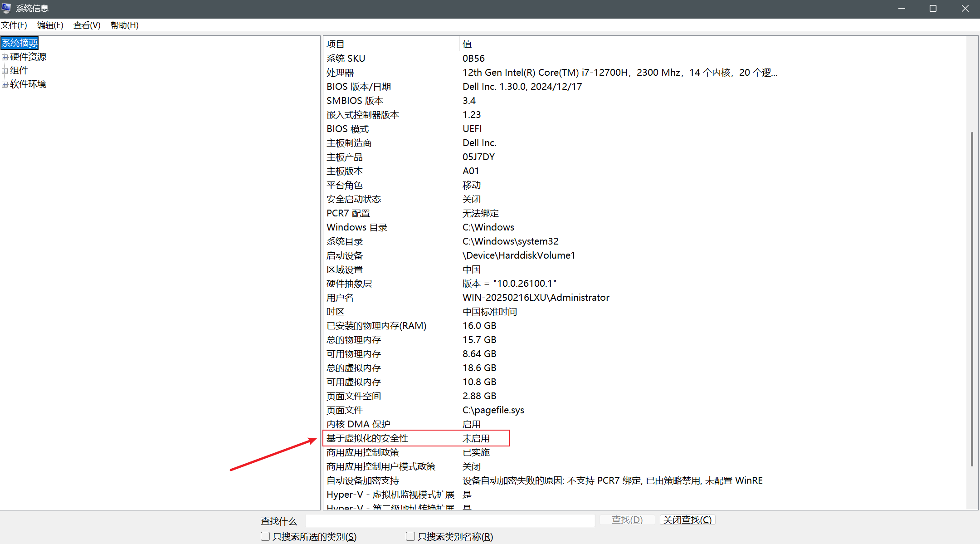Expand the 组件 tree node

click(5, 71)
